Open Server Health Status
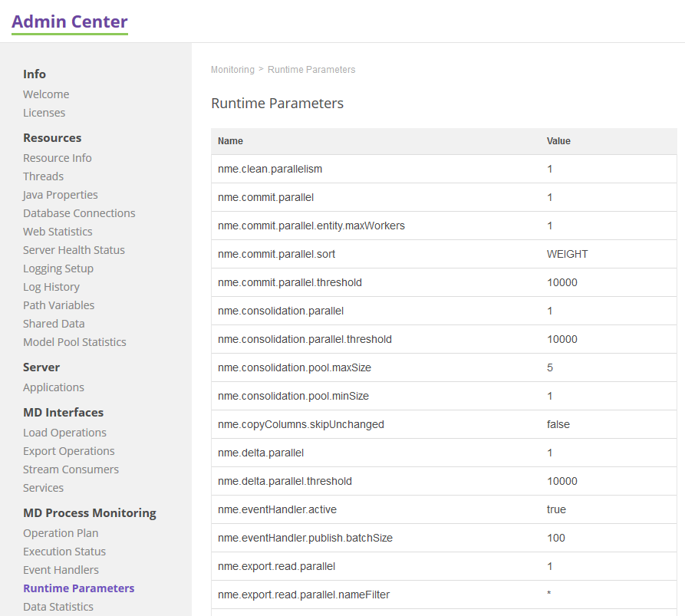Image resolution: width=685 pixels, height=616 pixels. (74, 250)
